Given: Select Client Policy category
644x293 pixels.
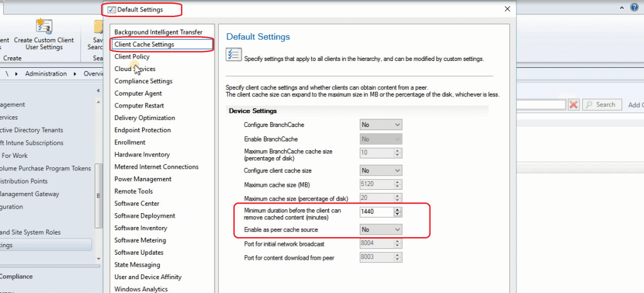Looking at the screenshot, I should tap(132, 57).
